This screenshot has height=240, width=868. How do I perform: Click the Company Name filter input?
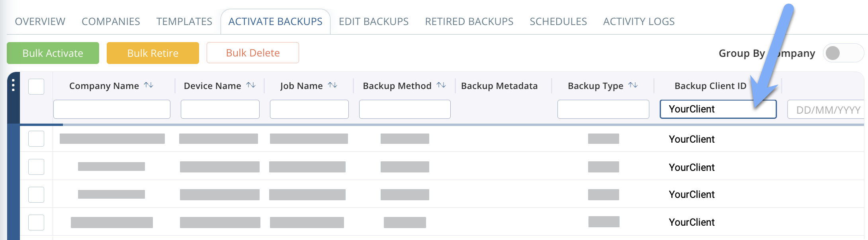(x=112, y=109)
